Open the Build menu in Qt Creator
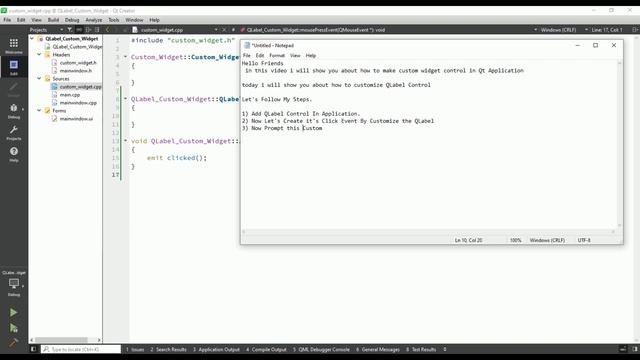640x360 pixels. point(53,20)
